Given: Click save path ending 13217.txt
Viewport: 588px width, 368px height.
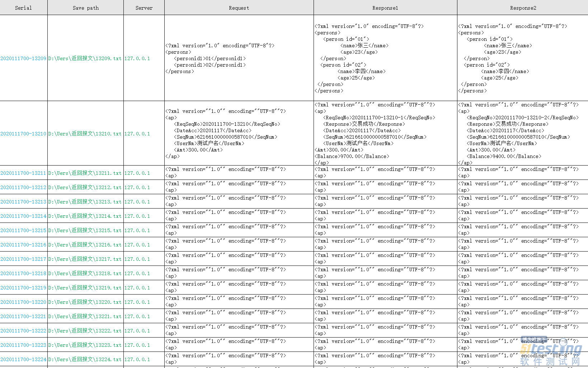Looking at the screenshot, I should [x=85, y=259].
